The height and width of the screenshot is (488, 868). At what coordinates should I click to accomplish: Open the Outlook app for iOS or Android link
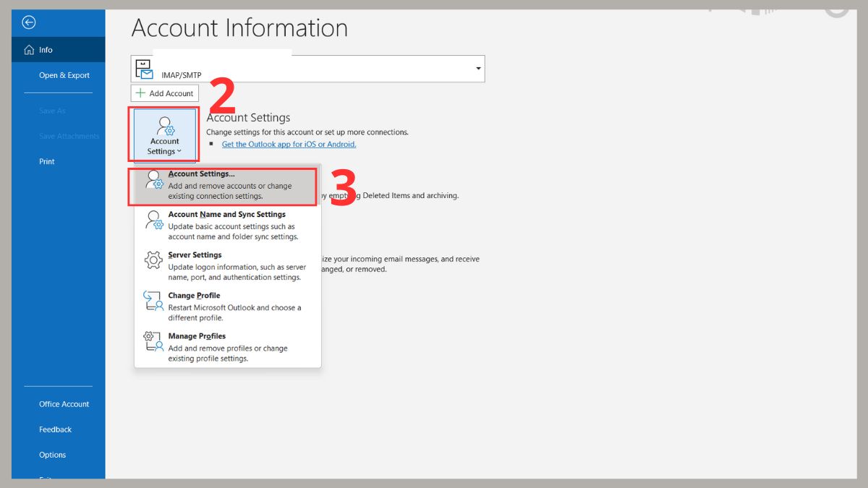point(288,144)
